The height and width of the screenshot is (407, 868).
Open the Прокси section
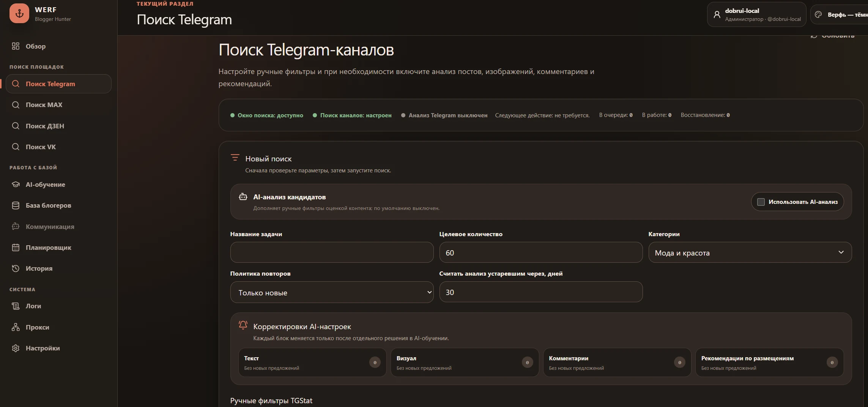click(58, 327)
